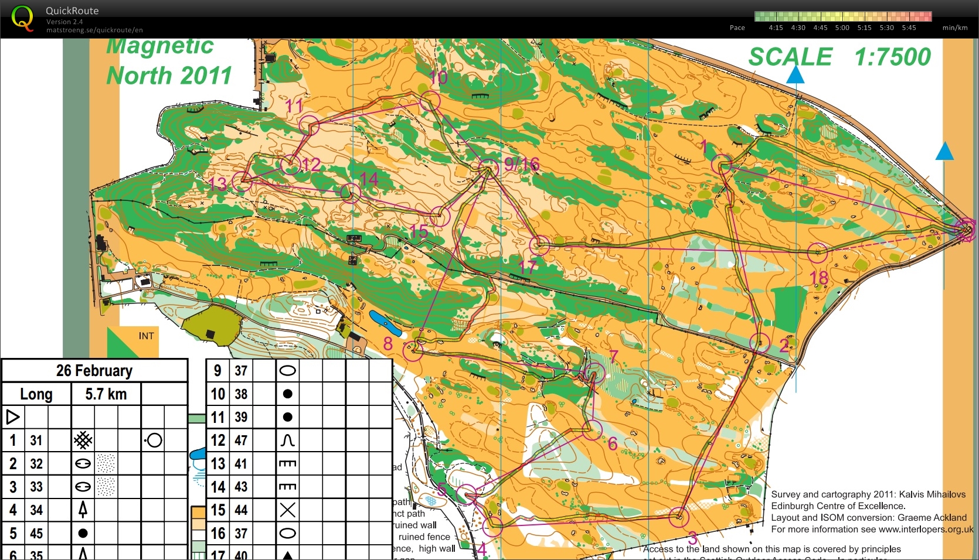
Task: Click the '26 February' table header
Action: pyautogui.click(x=94, y=371)
